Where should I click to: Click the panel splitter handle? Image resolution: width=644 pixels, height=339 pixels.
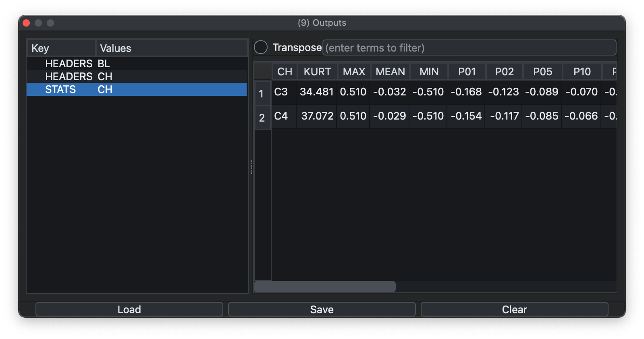(251, 167)
